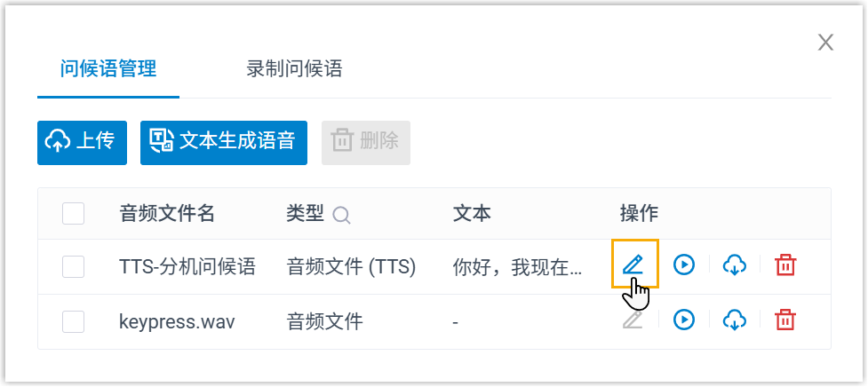Download the TTS-分机问候语 audio file

(x=734, y=264)
